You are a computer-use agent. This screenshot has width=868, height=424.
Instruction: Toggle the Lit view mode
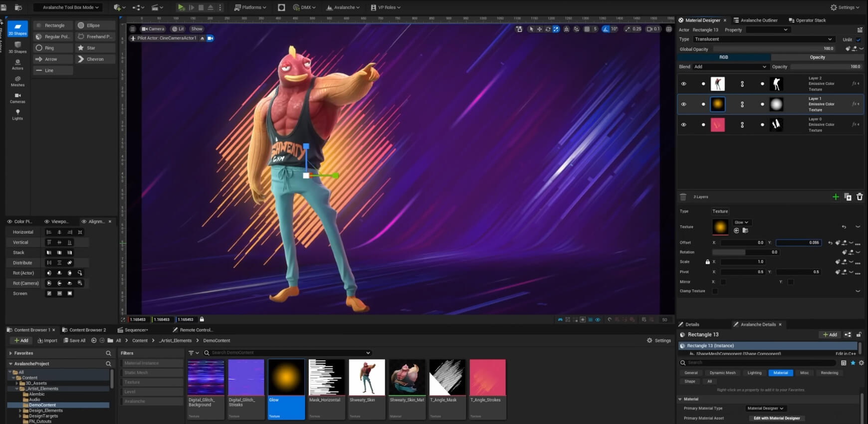tap(178, 29)
